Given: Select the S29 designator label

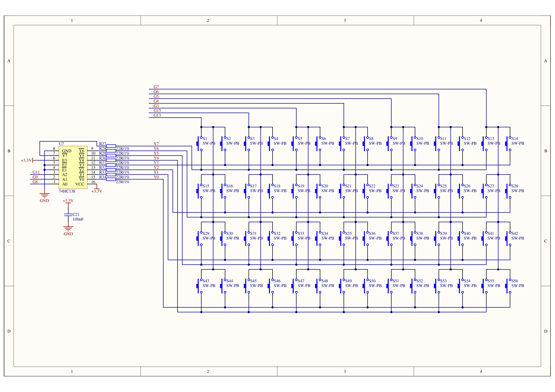Looking at the screenshot, I should coord(206,234).
